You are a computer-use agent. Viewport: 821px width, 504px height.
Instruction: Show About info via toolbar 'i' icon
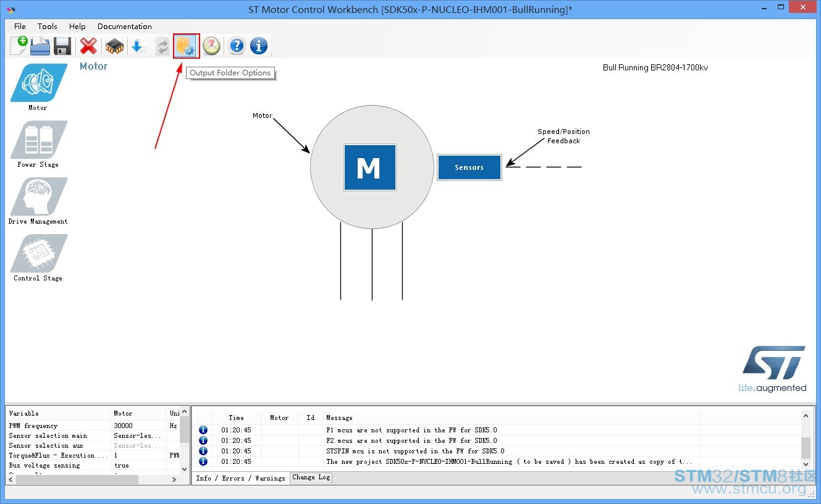pyautogui.click(x=259, y=46)
